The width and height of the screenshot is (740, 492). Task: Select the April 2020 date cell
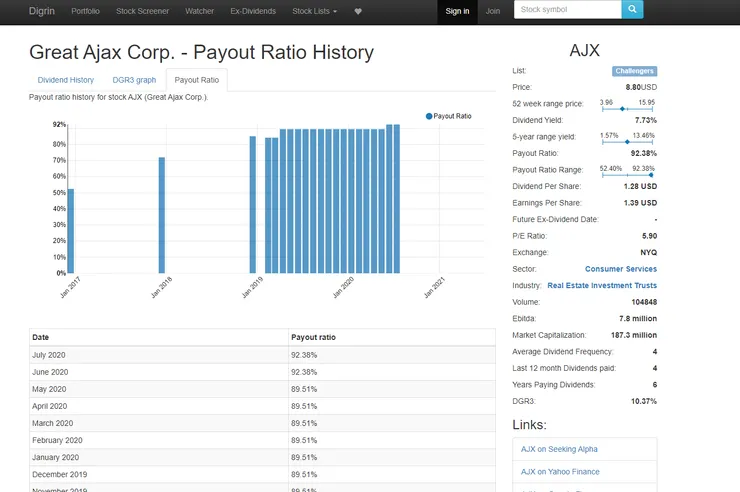click(159, 406)
